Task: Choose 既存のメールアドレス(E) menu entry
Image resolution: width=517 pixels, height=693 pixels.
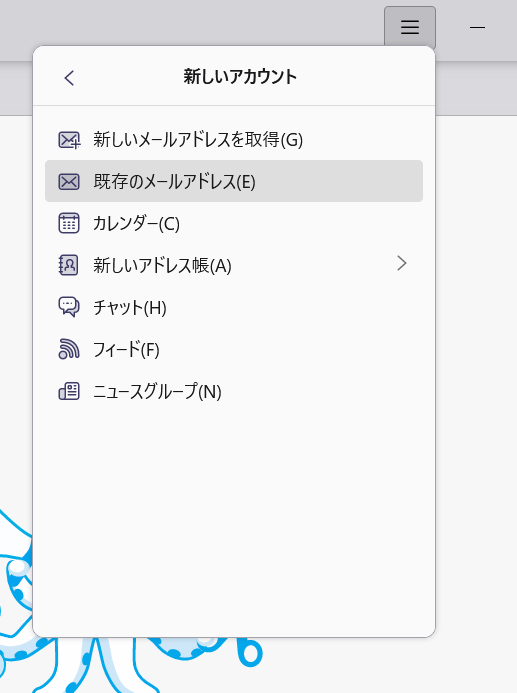Action: (x=234, y=181)
